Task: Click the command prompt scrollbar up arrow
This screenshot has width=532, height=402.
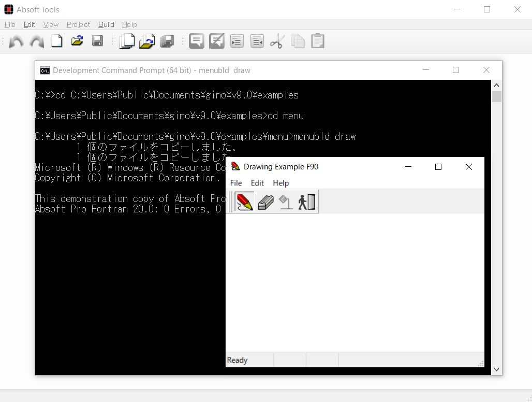Action: (x=496, y=85)
